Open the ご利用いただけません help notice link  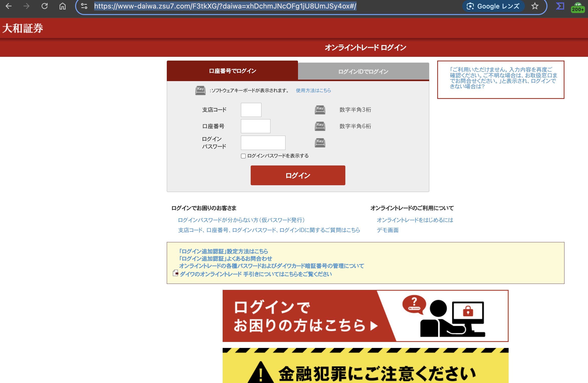[x=503, y=78]
